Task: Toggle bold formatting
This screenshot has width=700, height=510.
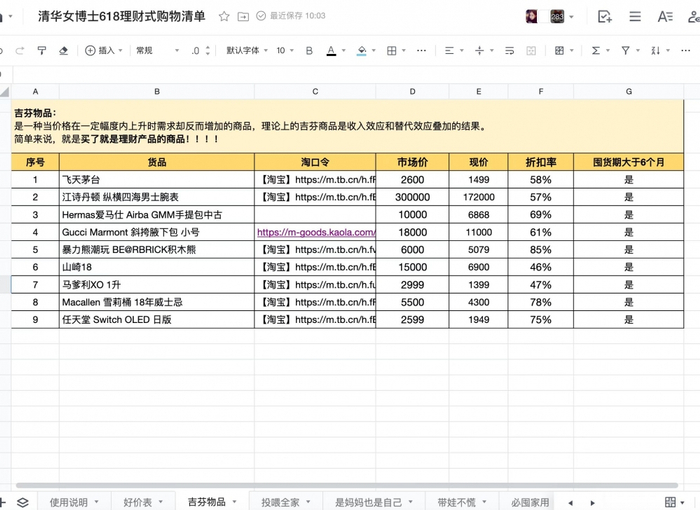Action: [x=308, y=50]
